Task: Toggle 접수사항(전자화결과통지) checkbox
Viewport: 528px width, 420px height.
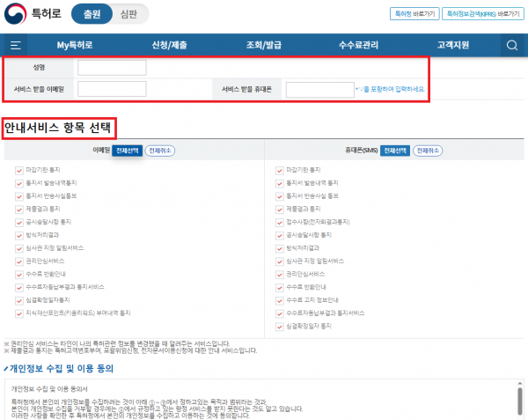Action: pos(281,222)
